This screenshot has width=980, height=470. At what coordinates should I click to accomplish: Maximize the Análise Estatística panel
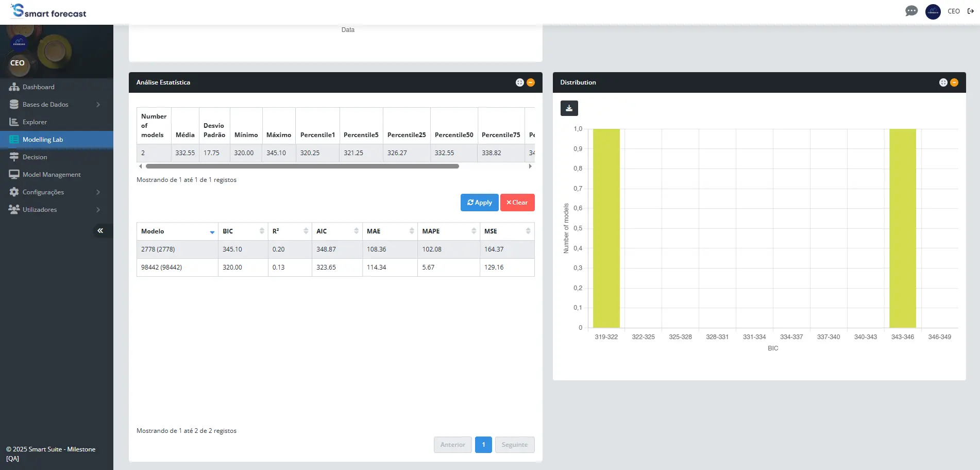519,82
